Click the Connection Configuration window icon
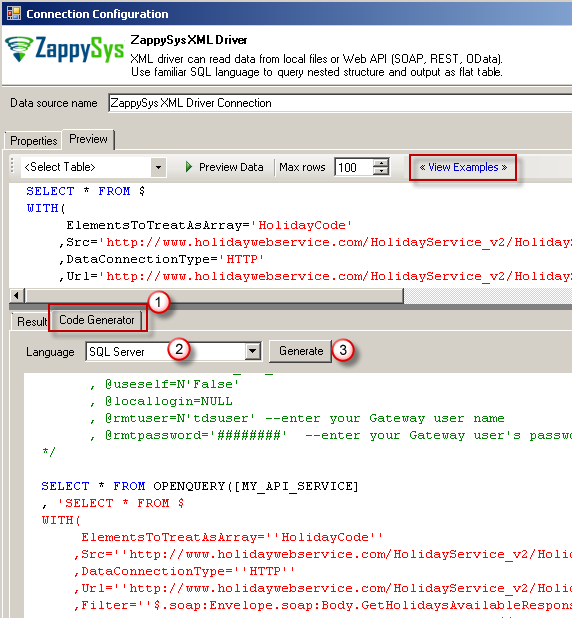 (14, 13)
